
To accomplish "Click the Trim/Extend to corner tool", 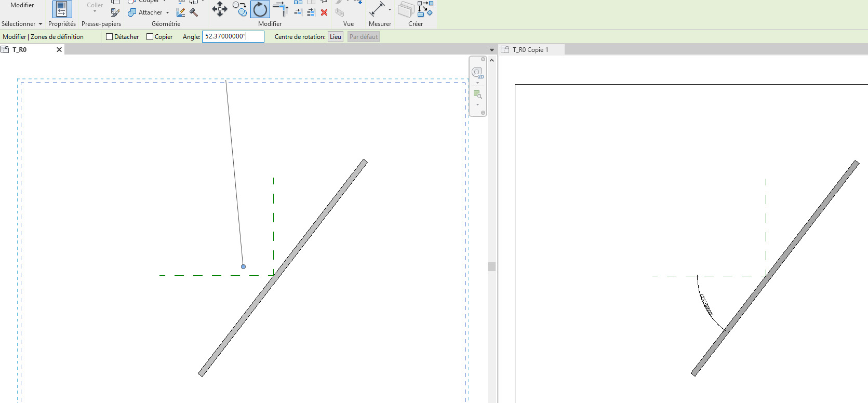I will coord(281,9).
